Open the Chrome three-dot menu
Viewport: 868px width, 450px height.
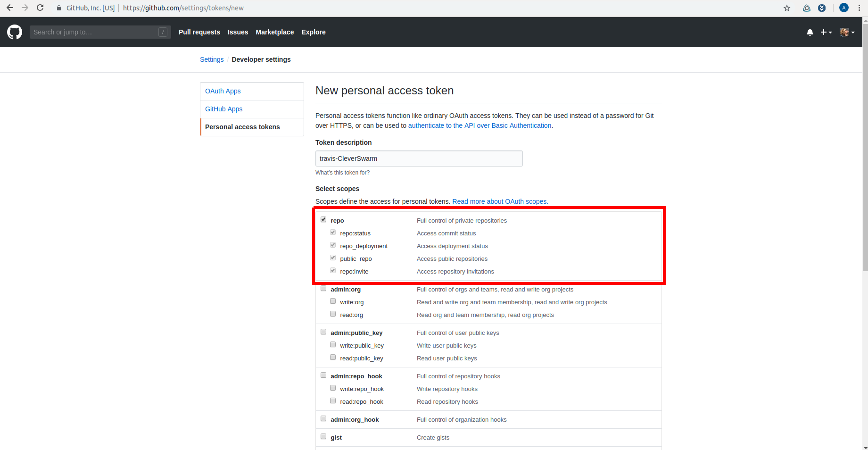(x=859, y=8)
